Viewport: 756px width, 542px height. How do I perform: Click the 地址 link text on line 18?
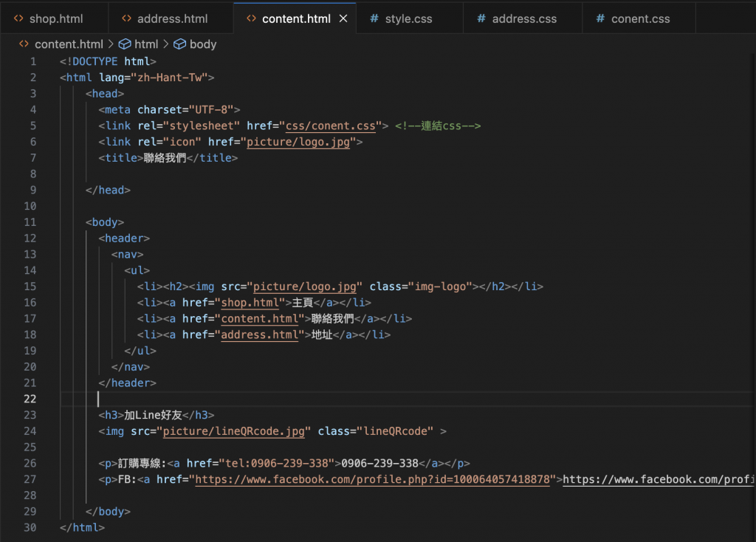(322, 335)
